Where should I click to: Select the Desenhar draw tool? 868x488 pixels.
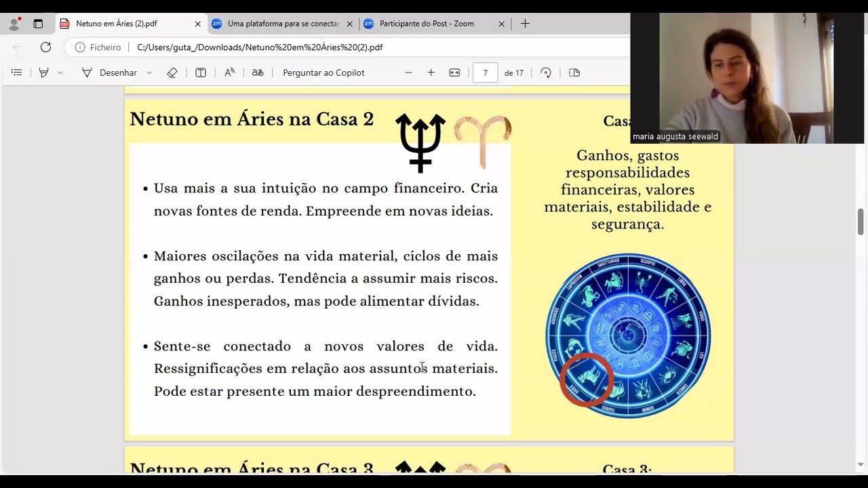coord(109,73)
